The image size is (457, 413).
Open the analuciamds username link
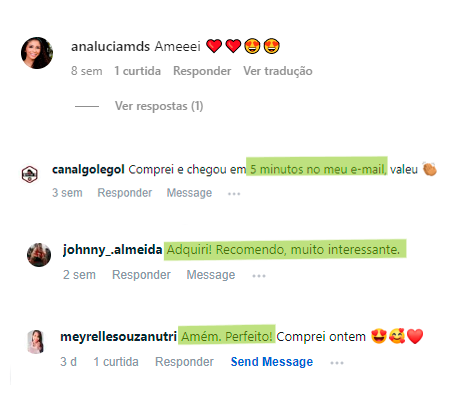(108, 46)
